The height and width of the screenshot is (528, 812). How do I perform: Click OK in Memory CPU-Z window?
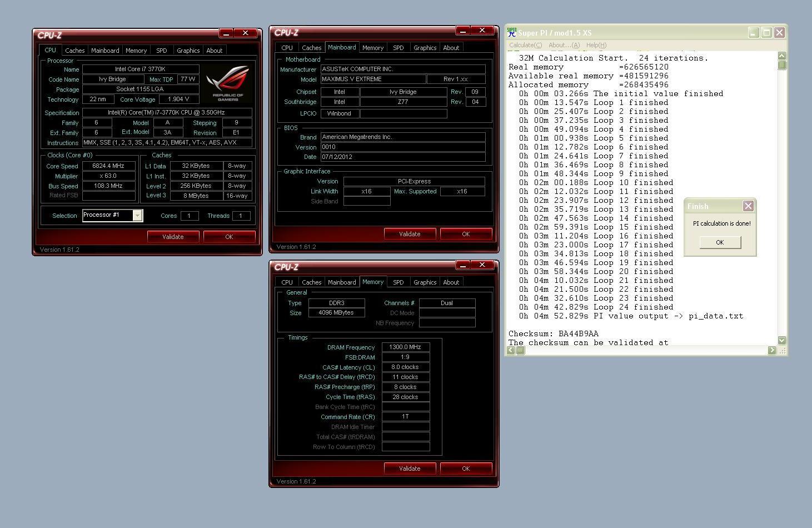click(x=466, y=469)
